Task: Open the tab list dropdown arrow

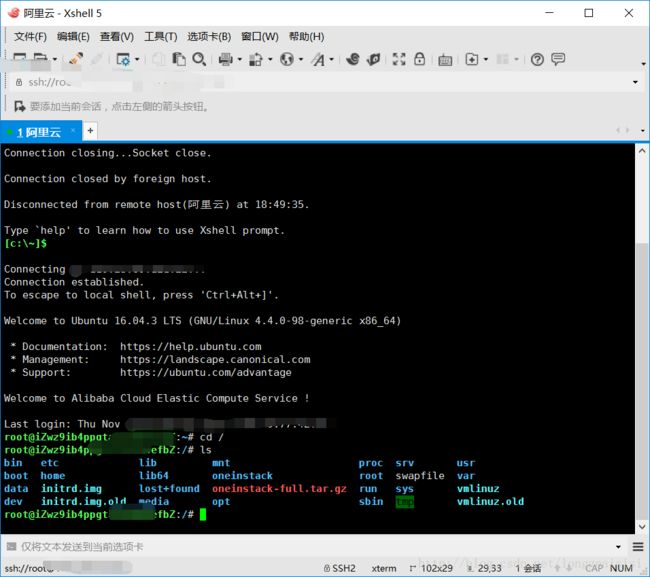Action: click(x=642, y=131)
